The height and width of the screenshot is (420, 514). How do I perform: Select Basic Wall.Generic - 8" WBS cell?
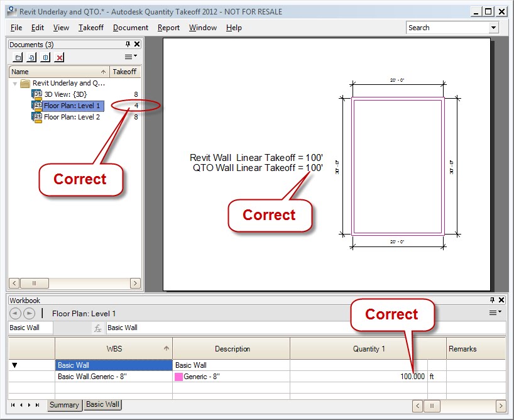pyautogui.click(x=114, y=377)
